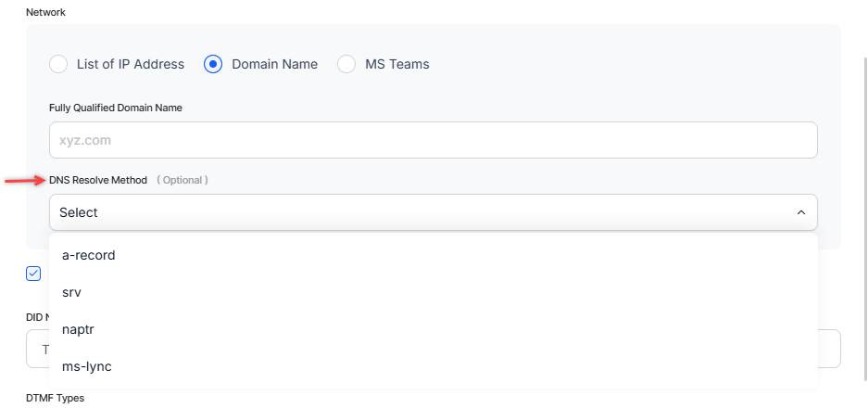
Task: Select the List of IP Address radio button
Action: (x=58, y=64)
